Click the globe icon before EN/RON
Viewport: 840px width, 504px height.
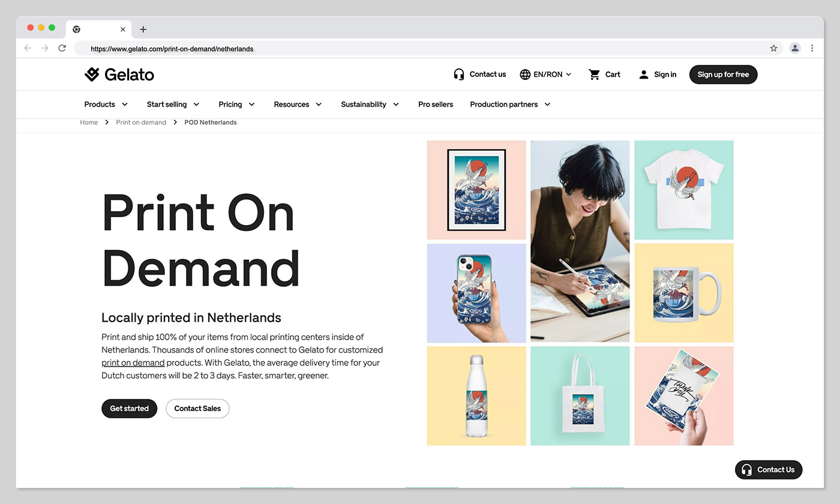pyautogui.click(x=524, y=74)
